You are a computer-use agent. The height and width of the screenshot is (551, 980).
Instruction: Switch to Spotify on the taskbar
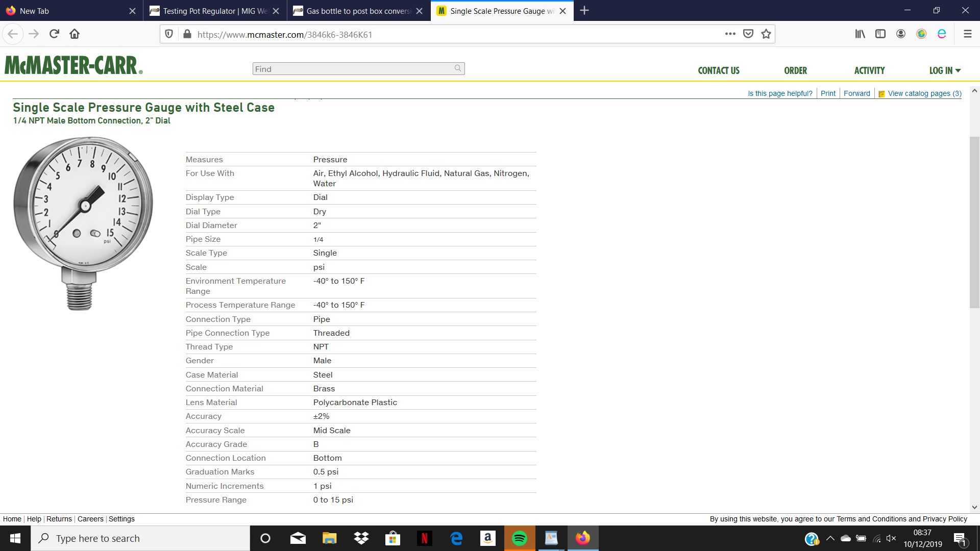[x=520, y=538]
